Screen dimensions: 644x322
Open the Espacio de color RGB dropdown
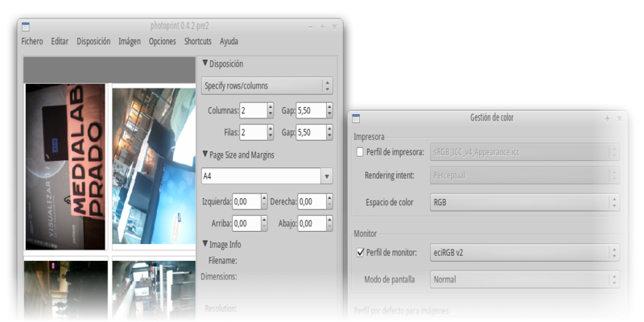525,203
